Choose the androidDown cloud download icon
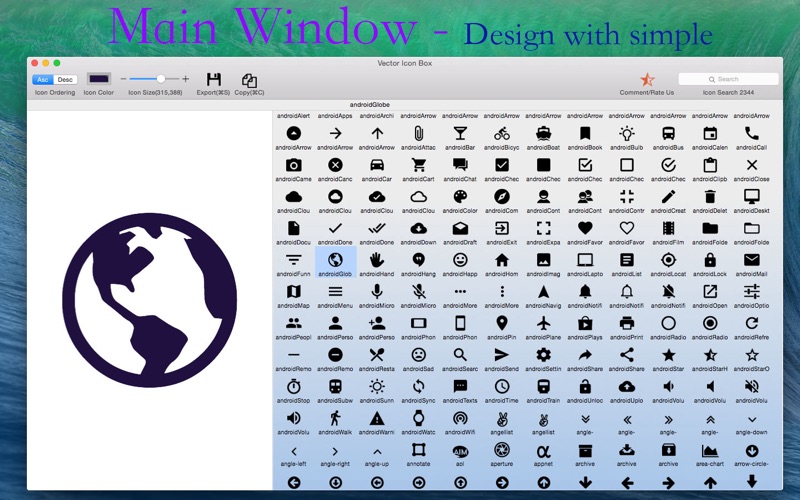This screenshot has height=500, width=800. [418, 229]
